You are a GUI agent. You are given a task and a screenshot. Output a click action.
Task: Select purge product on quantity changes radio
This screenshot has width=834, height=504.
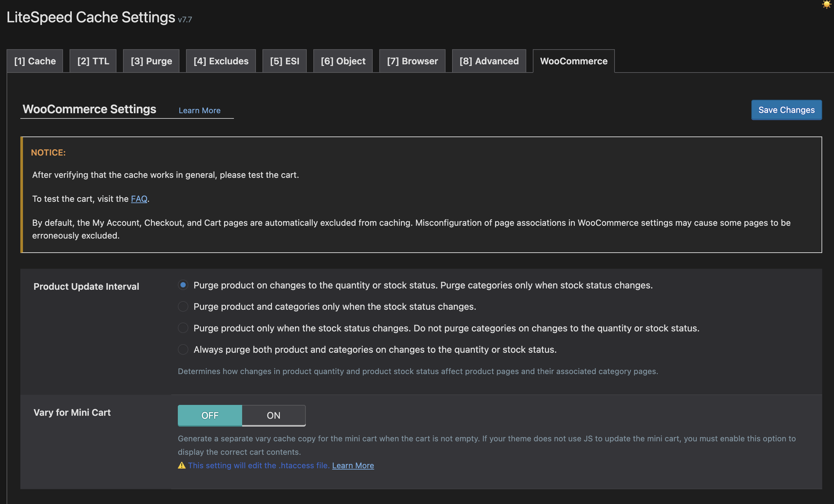click(183, 285)
